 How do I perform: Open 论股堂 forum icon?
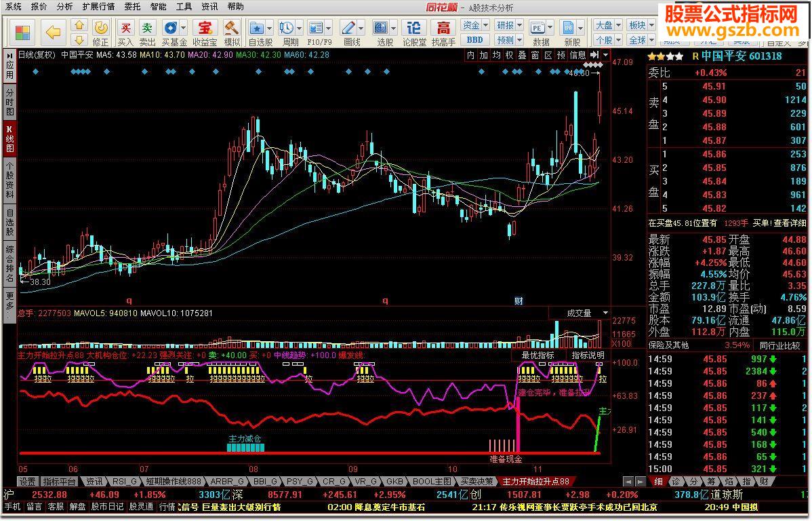tap(413, 28)
